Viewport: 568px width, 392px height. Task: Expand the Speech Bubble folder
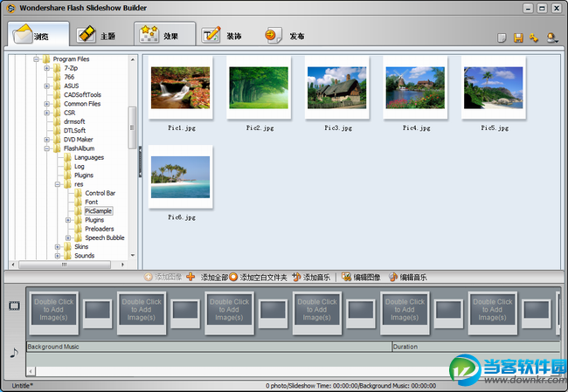click(x=68, y=237)
